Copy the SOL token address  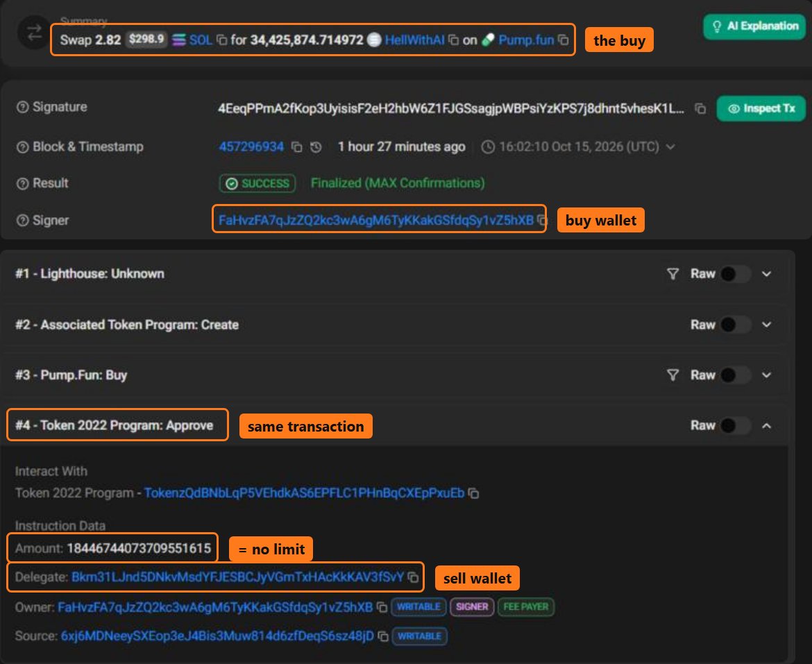pos(221,40)
